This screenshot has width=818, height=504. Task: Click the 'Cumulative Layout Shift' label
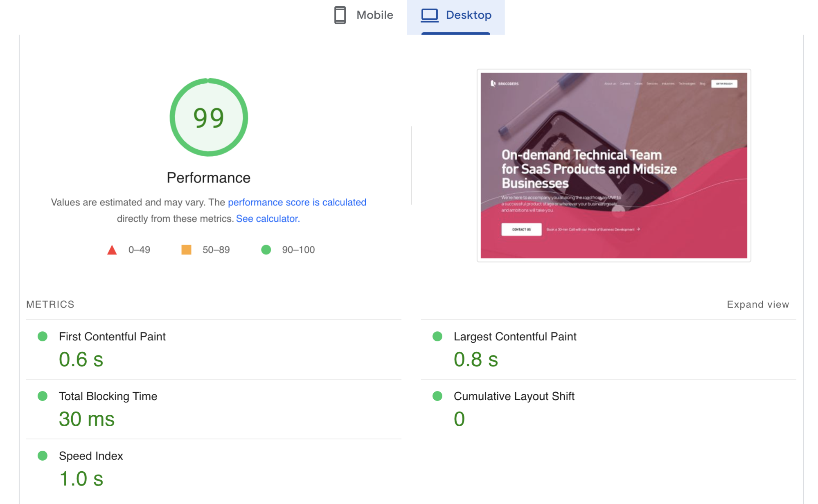coord(514,396)
